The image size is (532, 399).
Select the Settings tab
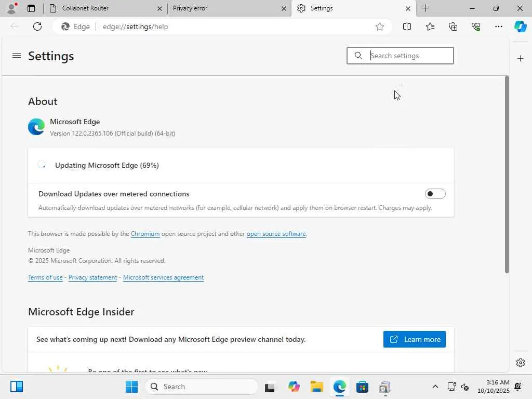pyautogui.click(x=353, y=8)
